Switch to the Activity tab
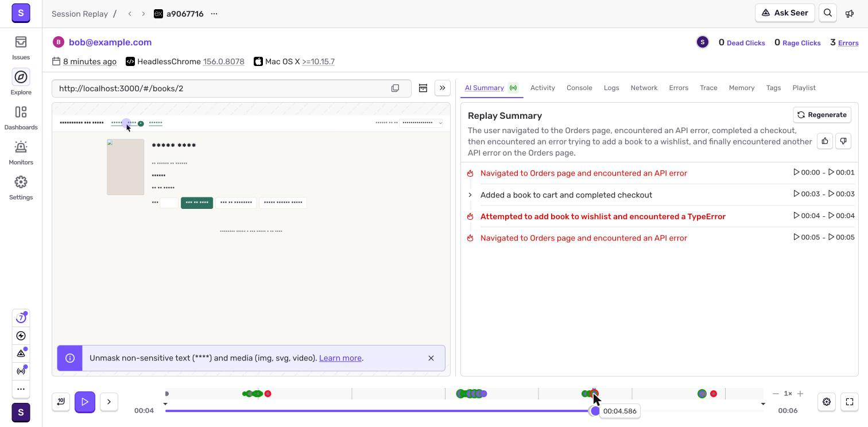This screenshot has width=868, height=427. point(542,88)
